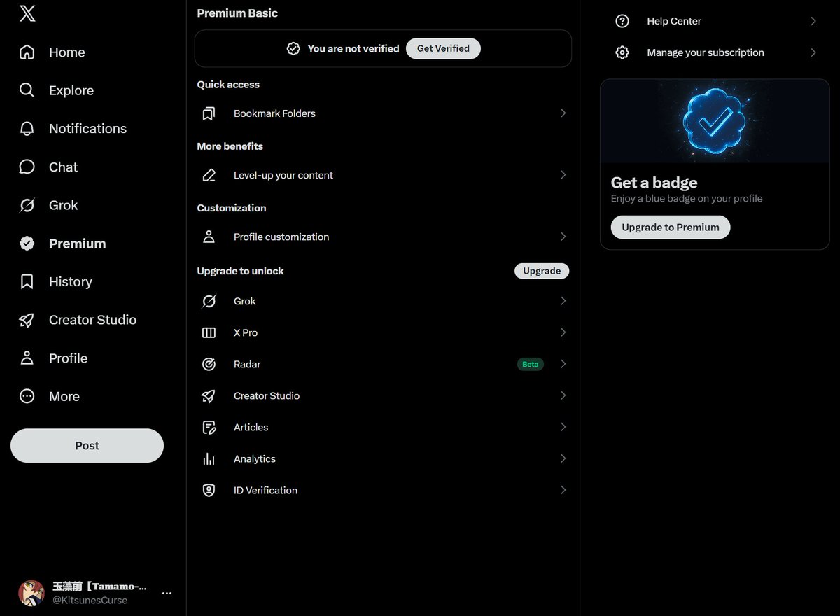The width and height of the screenshot is (840, 616).
Task: Click the not-verified badge icon
Action: coord(293,48)
